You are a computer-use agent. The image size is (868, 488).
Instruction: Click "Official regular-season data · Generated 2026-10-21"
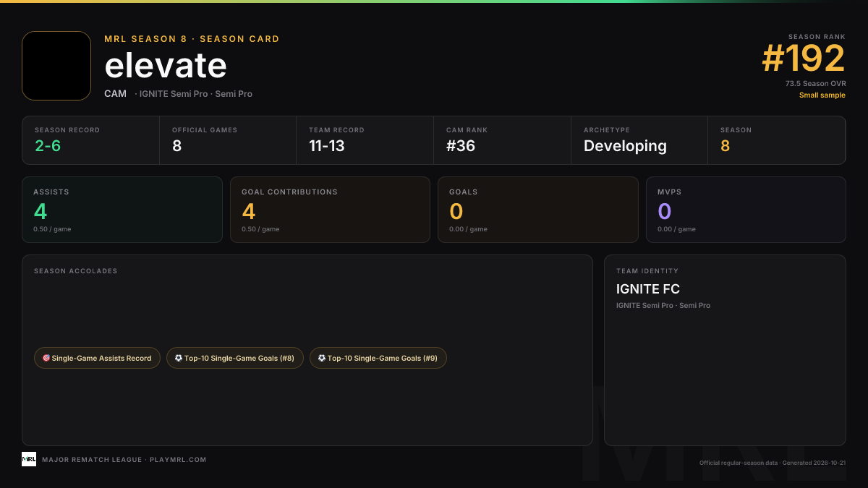[773, 463]
